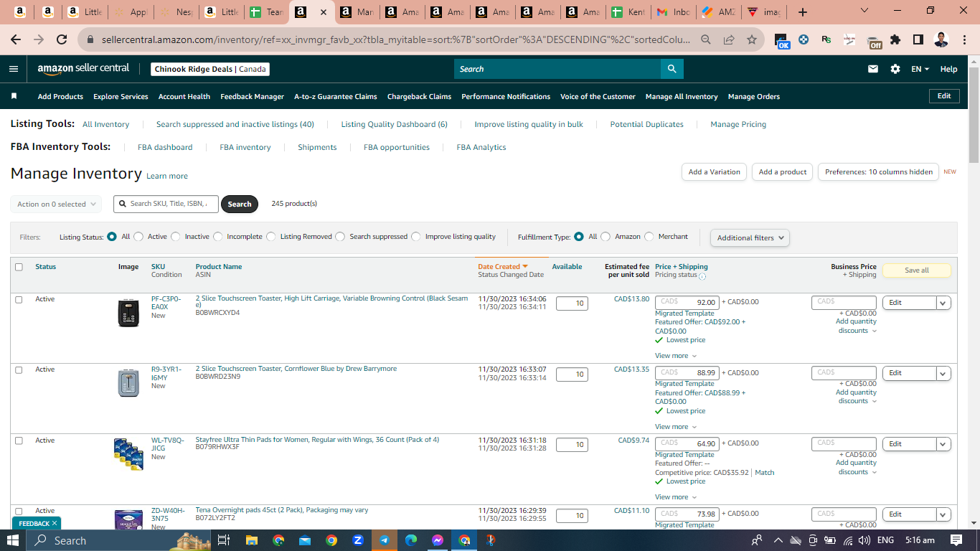Open File Explorer from the taskbar
980x551 pixels.
(x=251, y=540)
